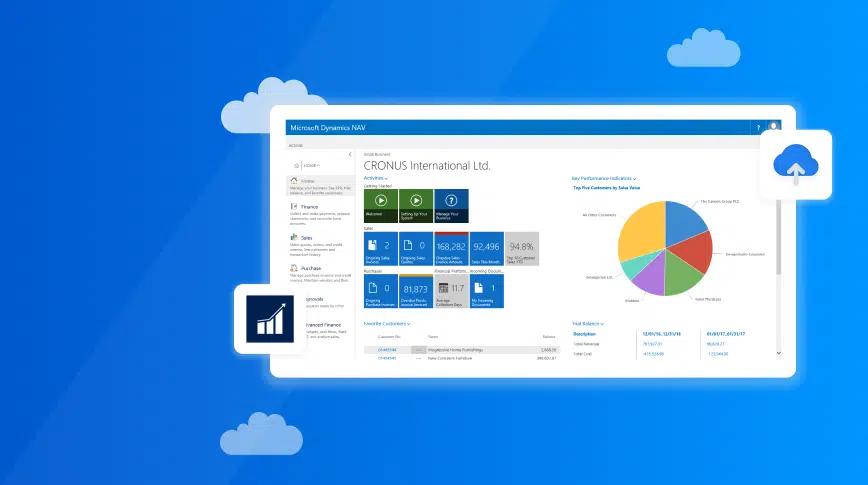Click the Balance column header in customers list
The width and height of the screenshot is (868, 485).
point(549,337)
